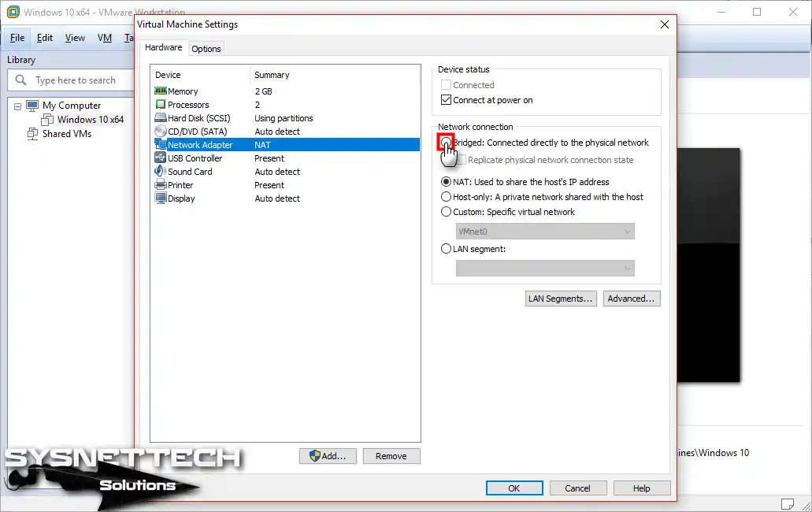Viewport: 812px width, 512px height.
Task: Select Windows 10 x64 in Library tree
Action: [x=91, y=120]
